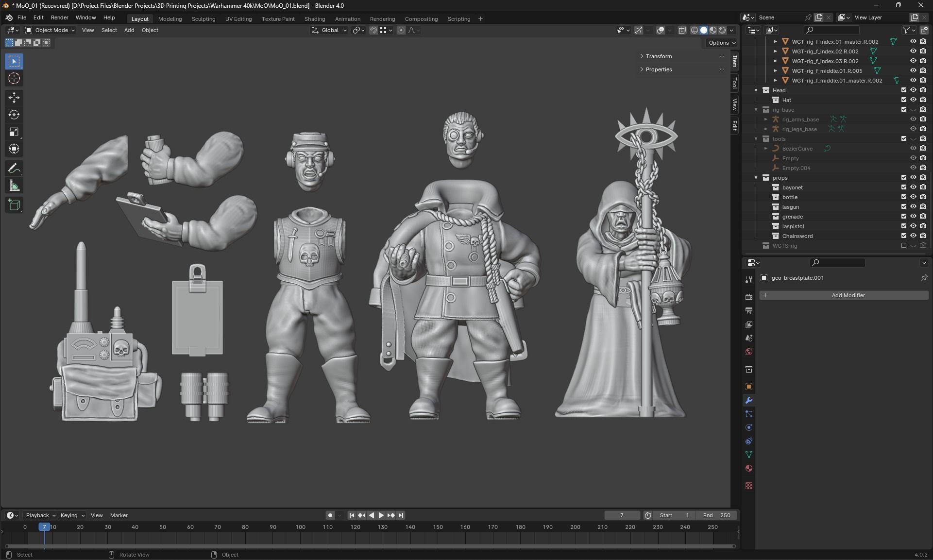Switch to the Shading workspace tab
Screen dimensions: 933x560
click(x=315, y=19)
